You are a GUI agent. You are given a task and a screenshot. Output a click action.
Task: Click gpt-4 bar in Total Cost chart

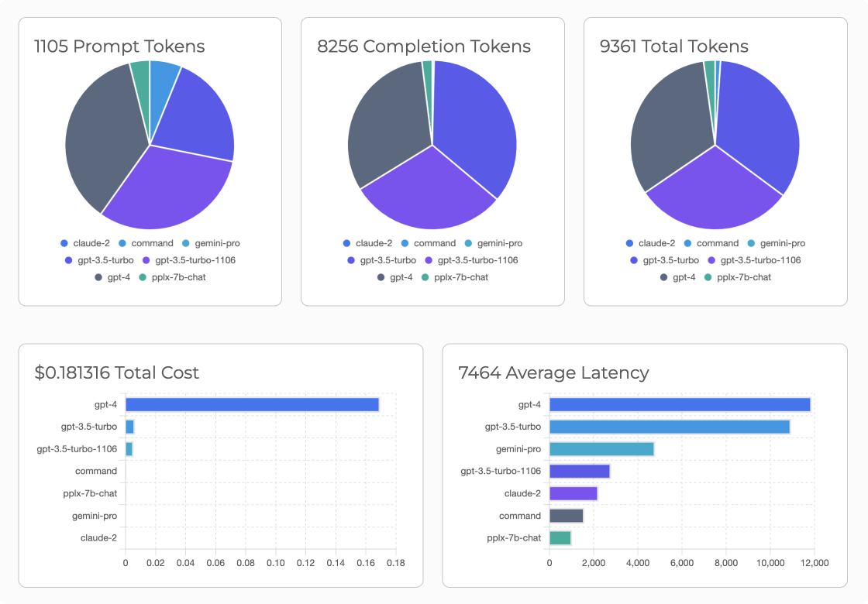tap(252, 404)
